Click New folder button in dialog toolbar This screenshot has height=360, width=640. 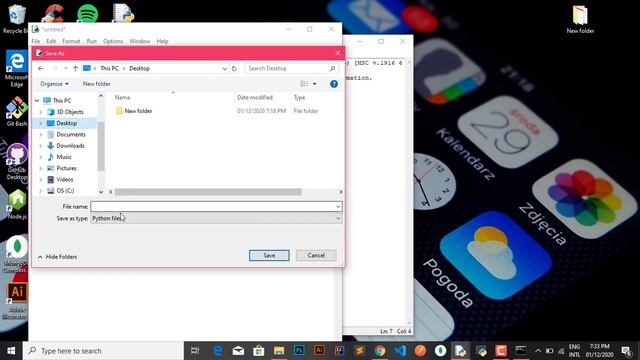97,84
